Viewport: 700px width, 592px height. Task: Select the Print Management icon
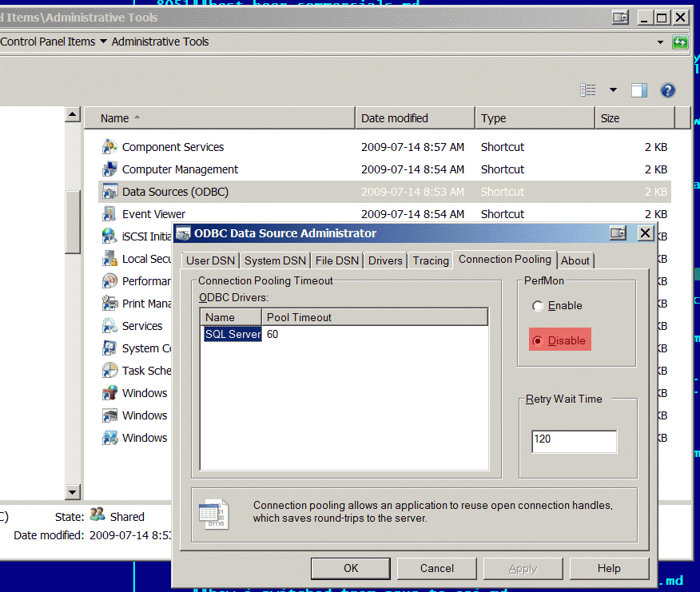point(109,303)
